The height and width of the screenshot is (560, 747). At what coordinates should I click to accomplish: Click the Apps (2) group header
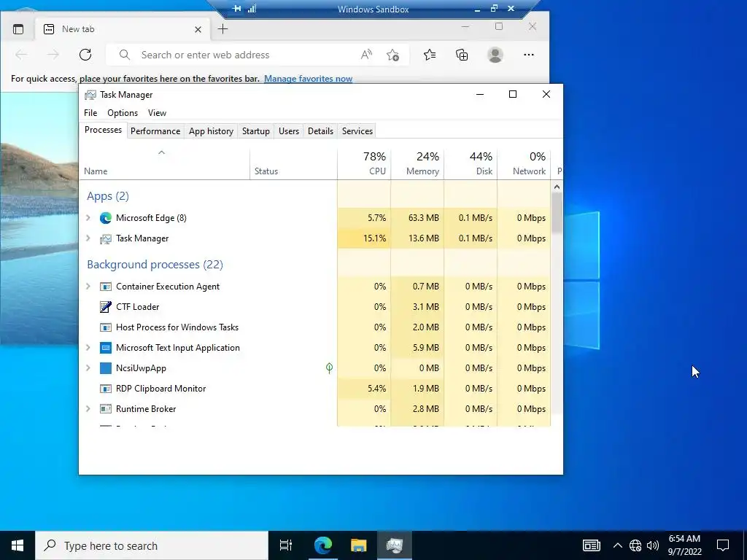[x=108, y=196]
